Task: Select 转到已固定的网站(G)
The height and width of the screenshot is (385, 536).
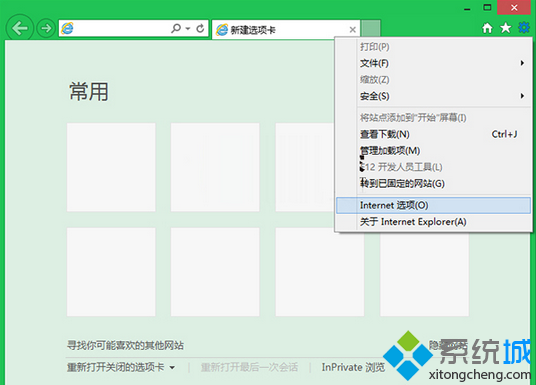Action: 433,183
